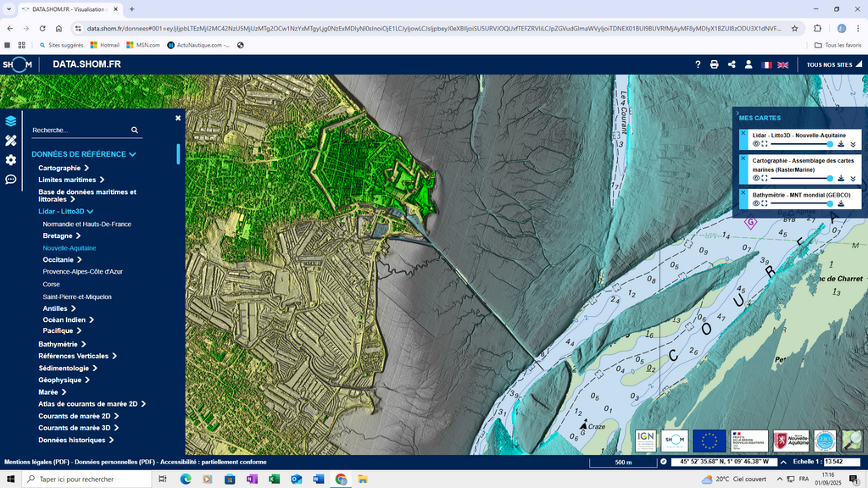The height and width of the screenshot is (488, 868).
Task: Open Chrome extensions puzzle icon
Action: coord(818,28)
